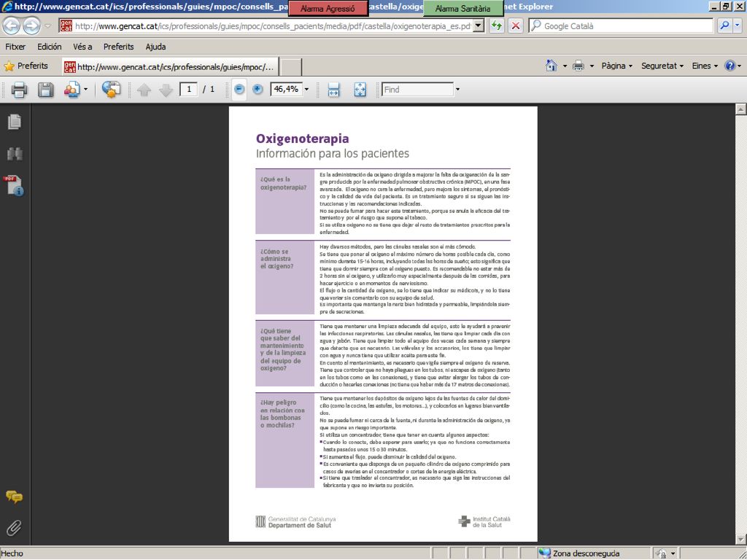
Task: Click the browser Forward arrow button
Action: (31, 26)
